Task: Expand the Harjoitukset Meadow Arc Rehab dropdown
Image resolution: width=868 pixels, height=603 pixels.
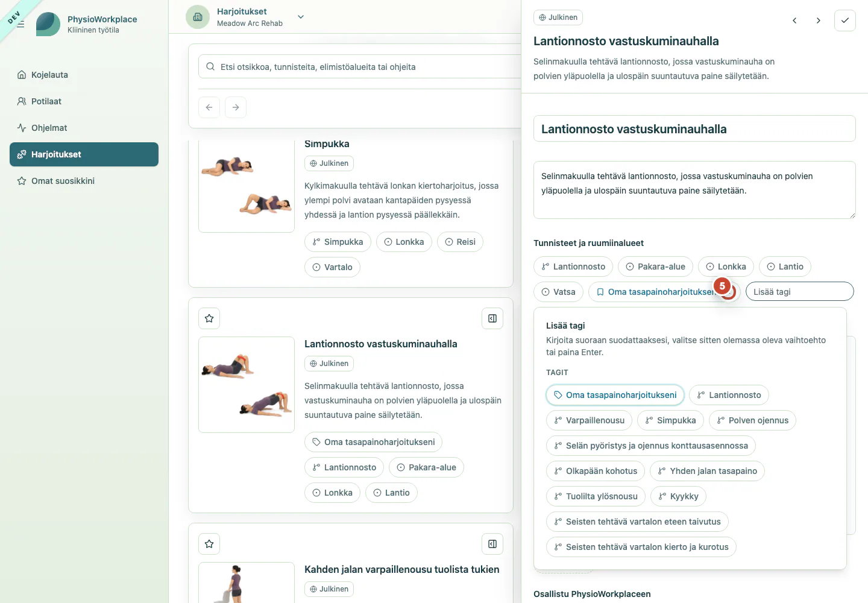Action: point(301,17)
